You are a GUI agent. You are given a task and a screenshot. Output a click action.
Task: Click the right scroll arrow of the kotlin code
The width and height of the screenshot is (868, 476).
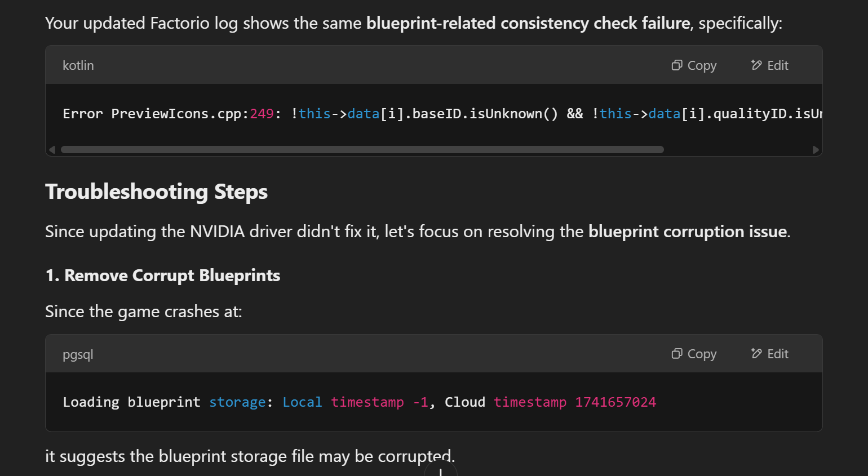tap(815, 150)
